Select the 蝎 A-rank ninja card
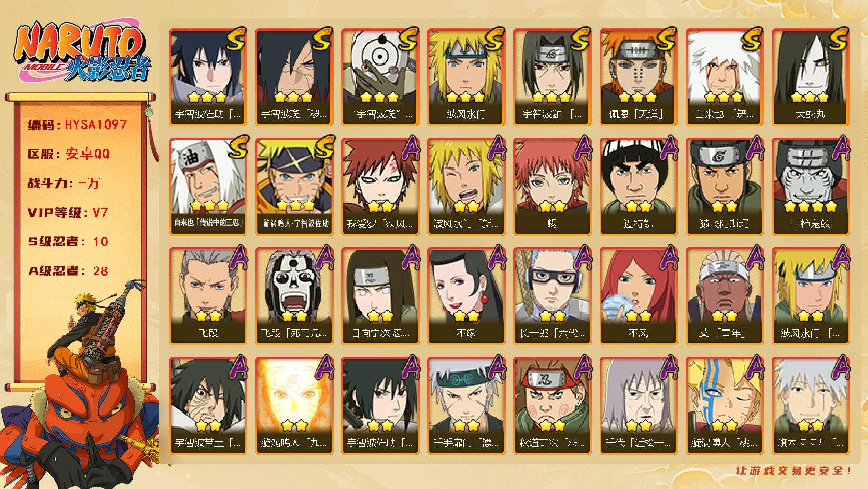 [552, 187]
